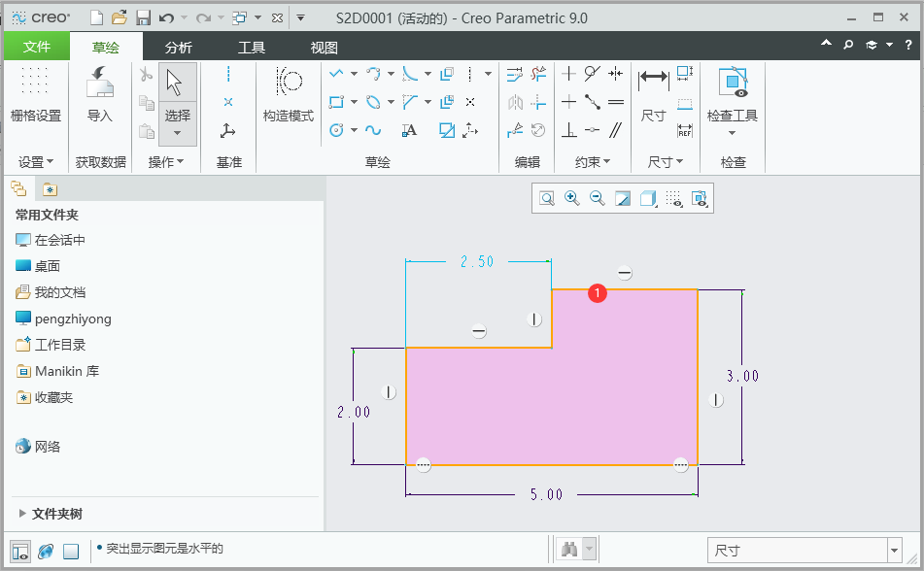Image resolution: width=924 pixels, height=571 pixels.
Task: Click the Mirror tool in 编辑 group
Action: pos(515,101)
